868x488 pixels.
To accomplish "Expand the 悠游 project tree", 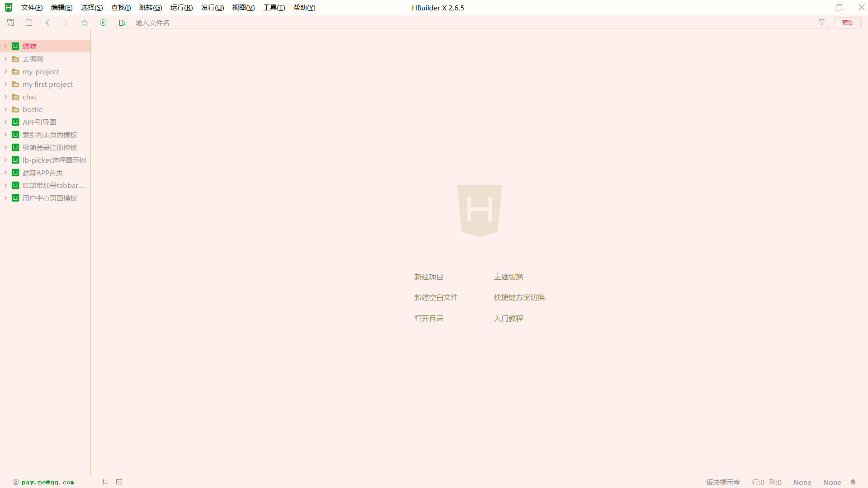I will point(5,46).
